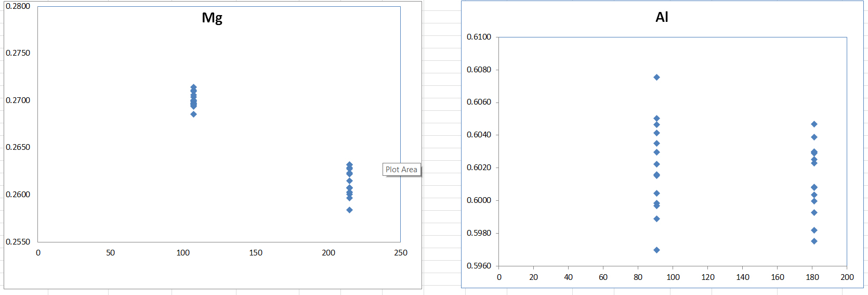Select the 0.2650 Mg vertical axis label
Viewport: 868px width, 295px height.
click(x=18, y=147)
